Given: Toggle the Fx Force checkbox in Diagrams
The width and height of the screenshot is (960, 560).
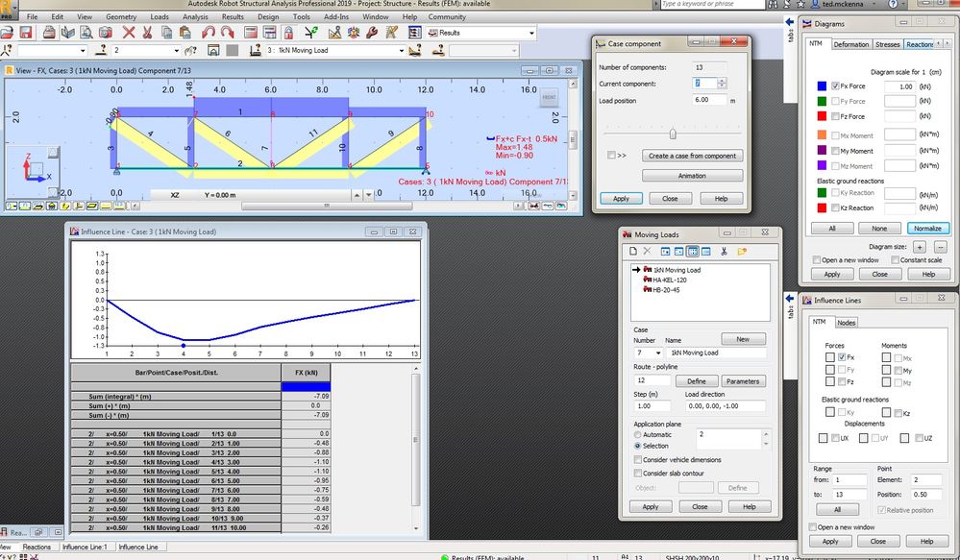Looking at the screenshot, I should (x=835, y=86).
